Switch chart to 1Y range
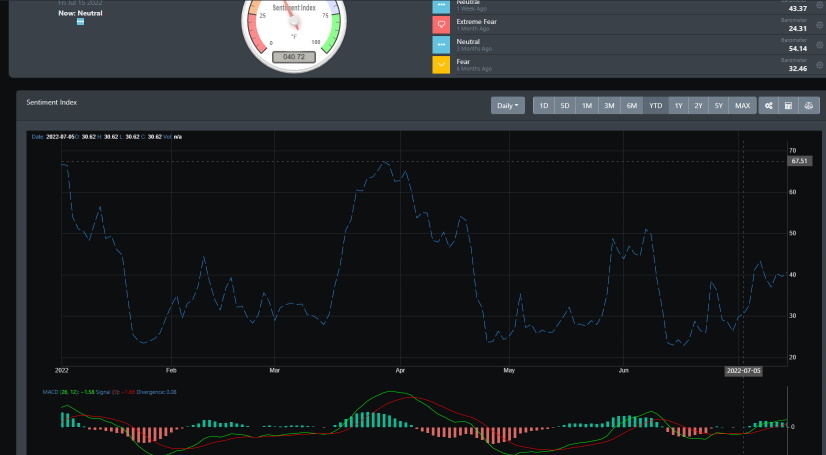Viewport: 826px width, 455px height. pyautogui.click(x=678, y=105)
